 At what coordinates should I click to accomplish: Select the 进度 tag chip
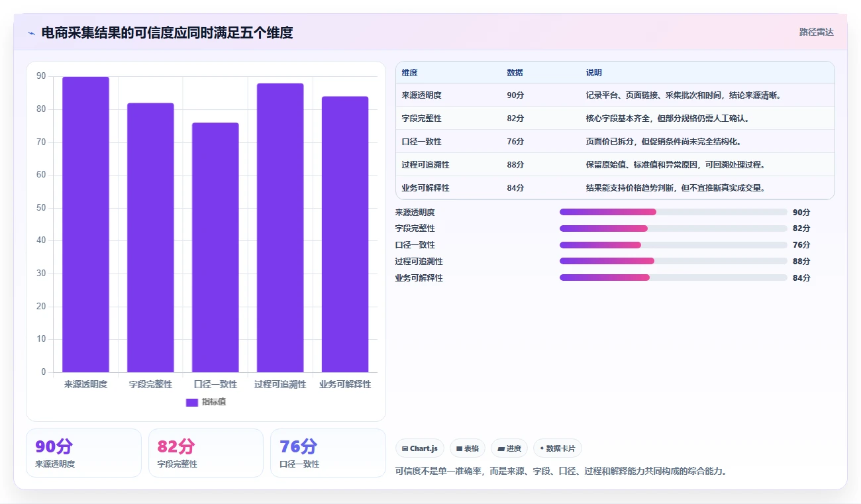tap(509, 448)
